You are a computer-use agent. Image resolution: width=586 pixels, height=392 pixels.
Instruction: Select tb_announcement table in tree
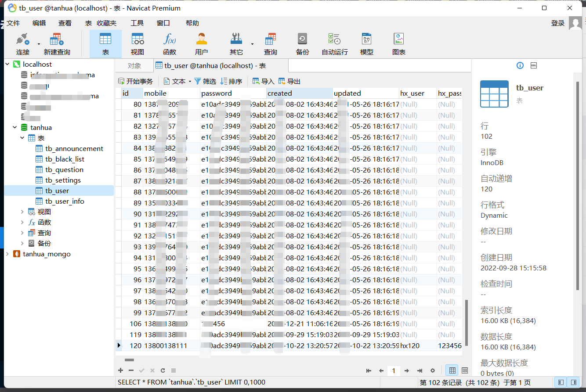[74, 148]
